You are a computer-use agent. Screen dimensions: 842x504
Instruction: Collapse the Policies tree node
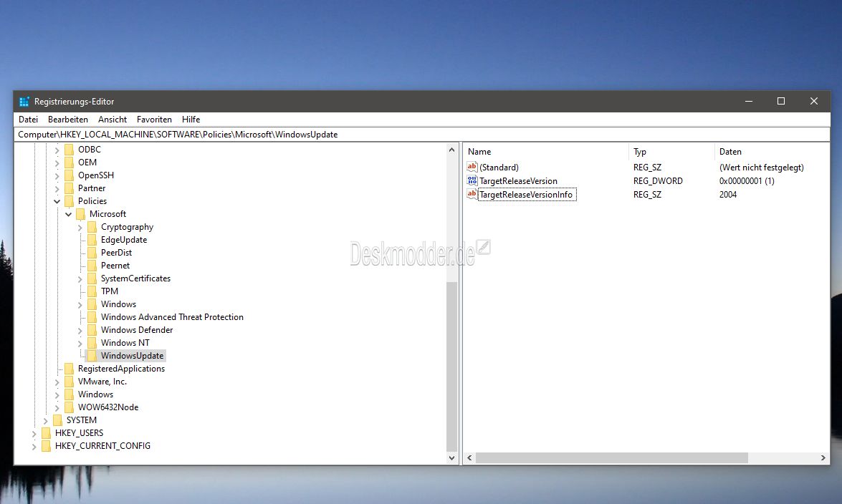57,201
